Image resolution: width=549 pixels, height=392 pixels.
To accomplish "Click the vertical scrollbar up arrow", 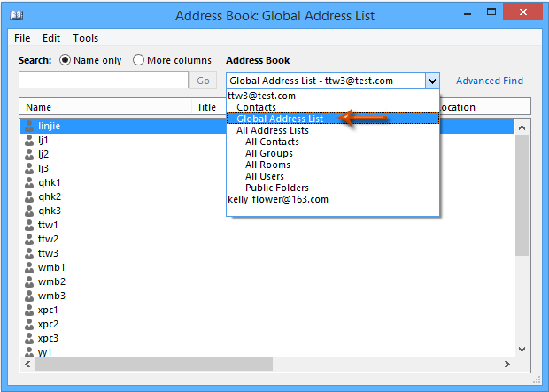I will coord(522,127).
